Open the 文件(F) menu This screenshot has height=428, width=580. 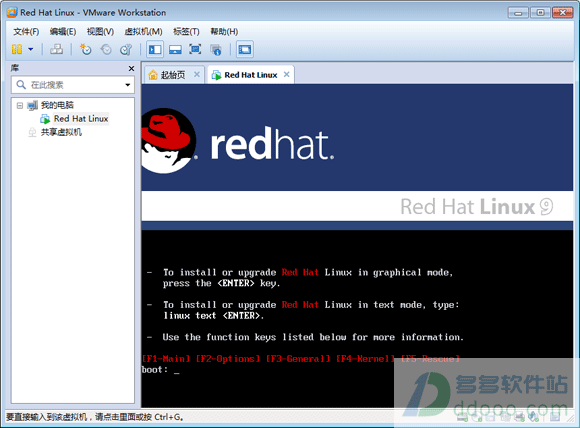pos(26,32)
